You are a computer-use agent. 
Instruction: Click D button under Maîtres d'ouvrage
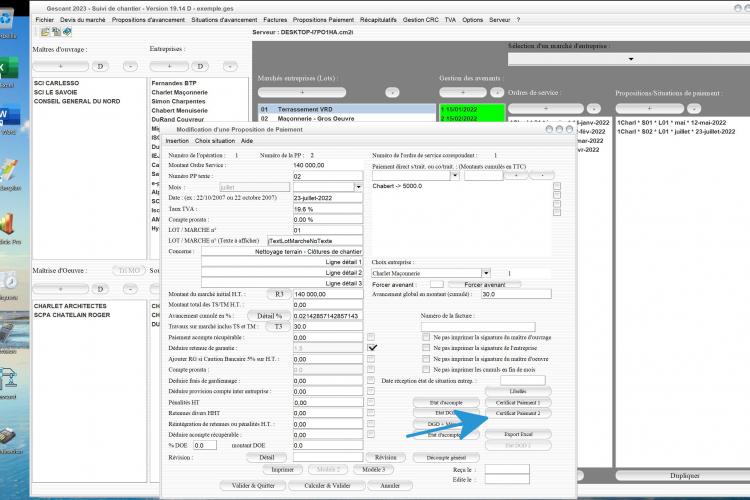100,66
